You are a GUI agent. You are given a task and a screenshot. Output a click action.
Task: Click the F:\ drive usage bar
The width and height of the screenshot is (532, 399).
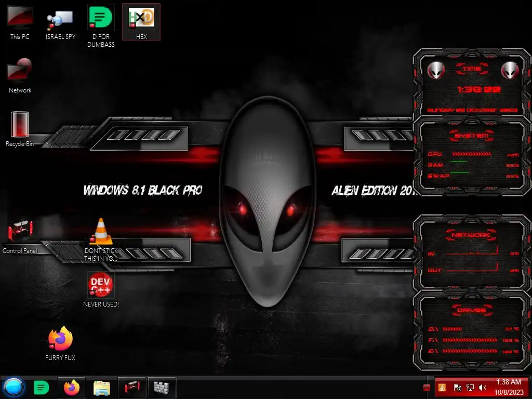470,340
